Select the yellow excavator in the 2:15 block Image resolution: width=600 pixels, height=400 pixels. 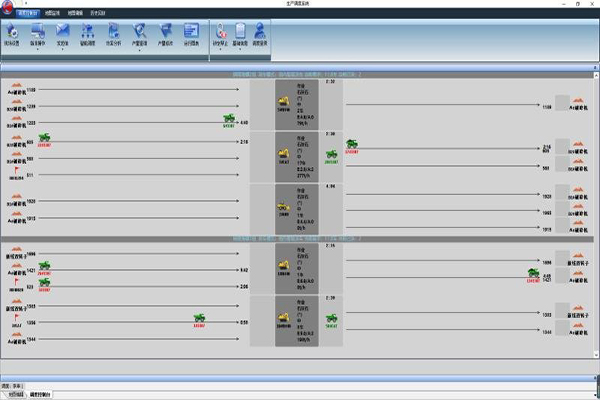(284, 265)
